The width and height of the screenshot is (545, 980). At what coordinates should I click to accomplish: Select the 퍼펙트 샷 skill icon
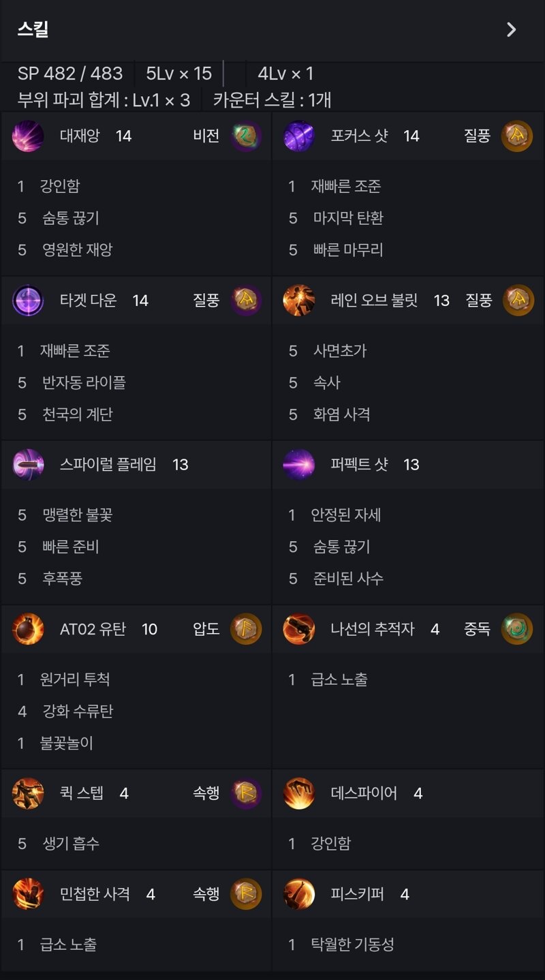299,465
